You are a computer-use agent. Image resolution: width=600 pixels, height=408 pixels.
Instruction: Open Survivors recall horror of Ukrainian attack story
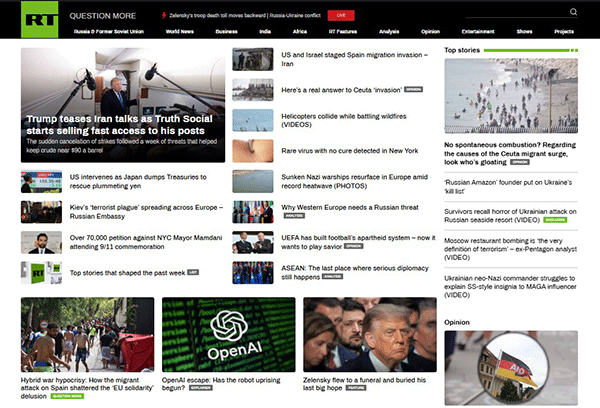click(x=510, y=215)
